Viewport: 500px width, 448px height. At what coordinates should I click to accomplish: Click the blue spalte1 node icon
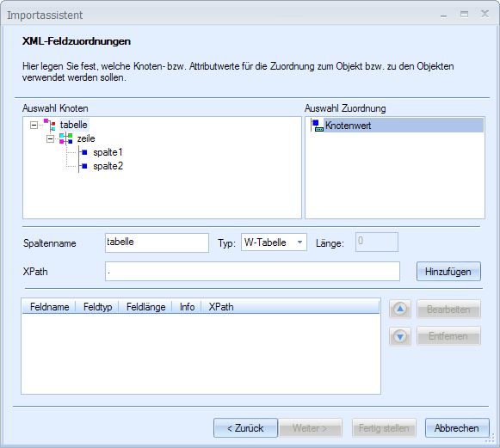tap(84, 152)
